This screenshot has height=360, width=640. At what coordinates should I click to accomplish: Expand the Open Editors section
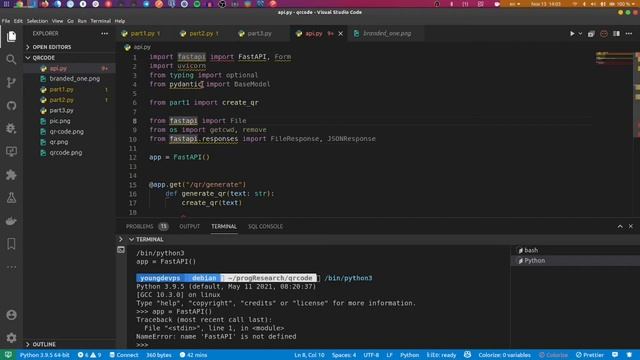point(69,47)
